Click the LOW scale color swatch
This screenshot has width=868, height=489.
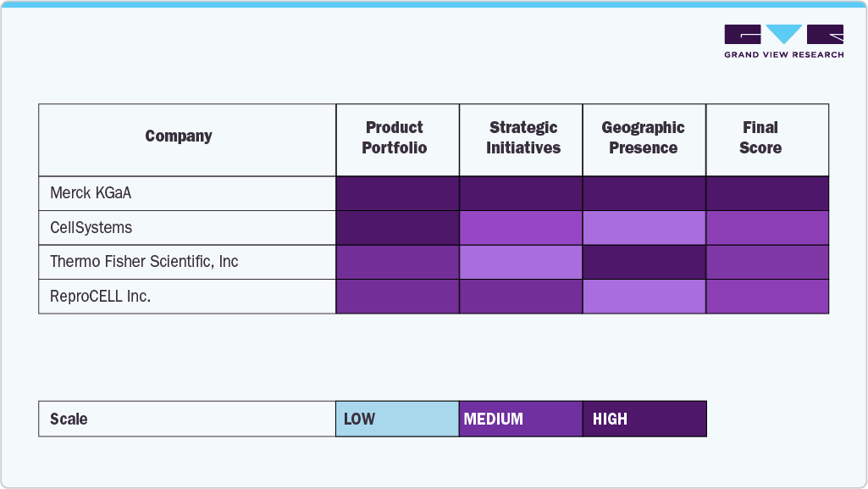pos(397,419)
